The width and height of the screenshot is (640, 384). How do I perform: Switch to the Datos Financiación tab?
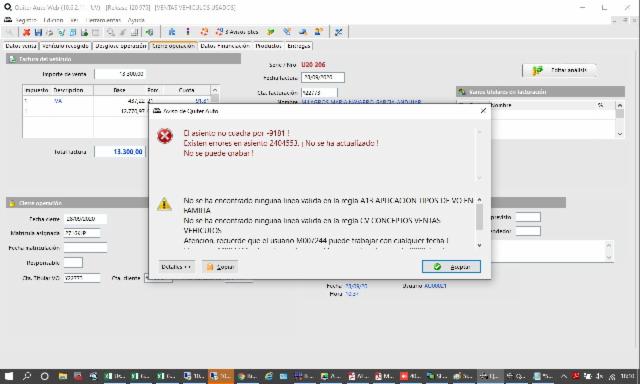coord(225,46)
